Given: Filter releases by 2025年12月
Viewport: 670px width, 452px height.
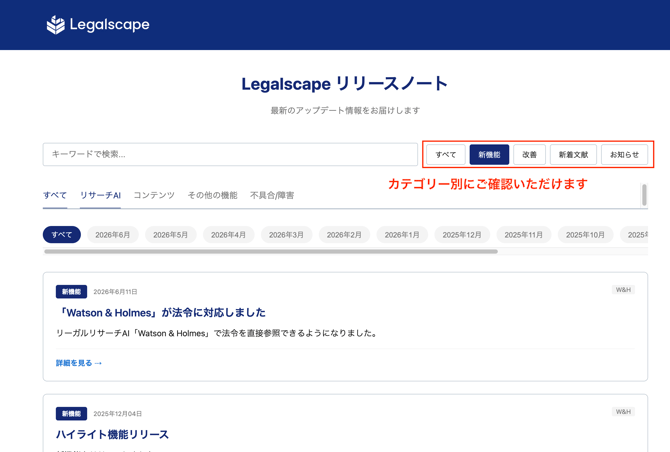Looking at the screenshot, I should point(462,235).
